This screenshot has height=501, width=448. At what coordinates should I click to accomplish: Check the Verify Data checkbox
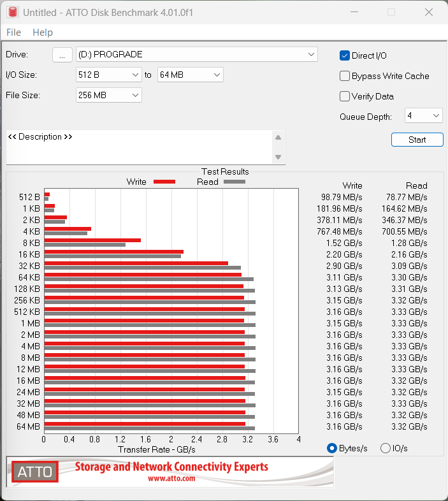(x=345, y=96)
